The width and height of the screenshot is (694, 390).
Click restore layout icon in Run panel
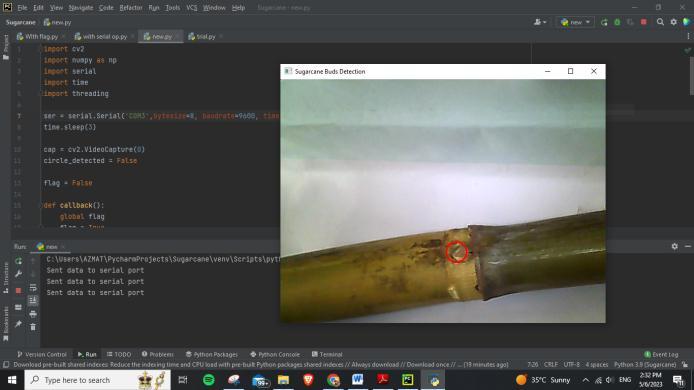(18, 307)
